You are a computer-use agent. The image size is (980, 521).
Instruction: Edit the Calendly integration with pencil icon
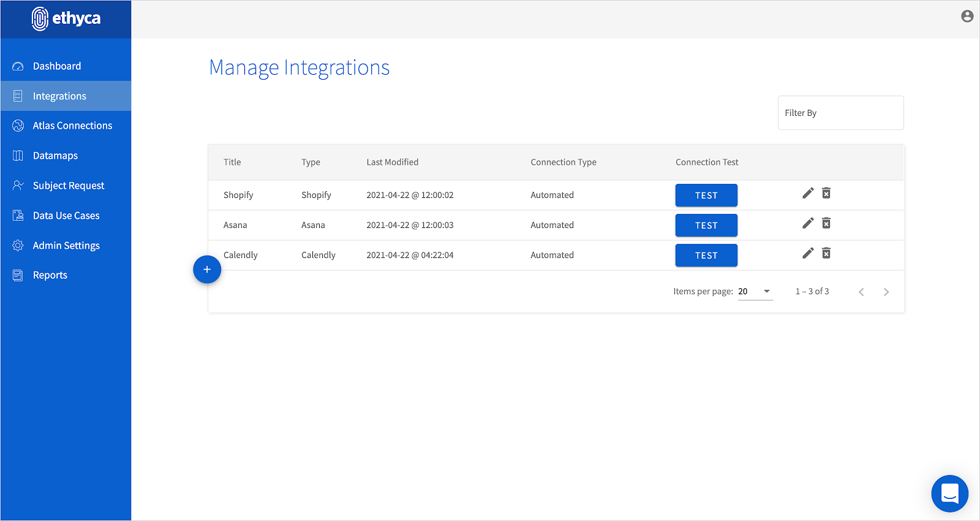[x=808, y=253]
